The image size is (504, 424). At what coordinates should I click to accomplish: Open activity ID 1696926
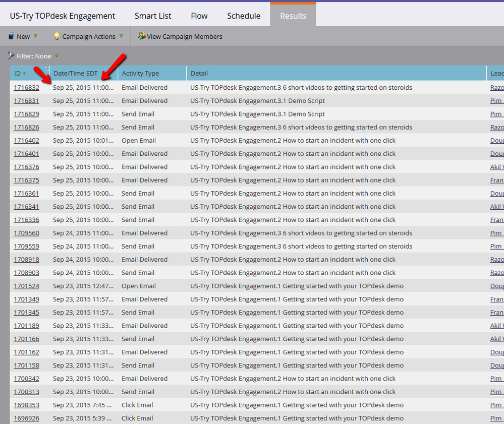pyautogui.click(x=26, y=418)
